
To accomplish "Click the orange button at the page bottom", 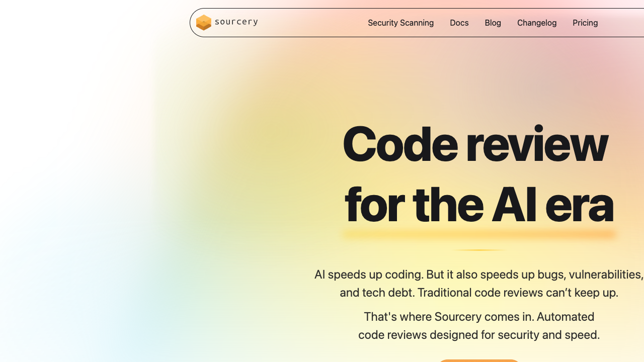I will click(479, 360).
